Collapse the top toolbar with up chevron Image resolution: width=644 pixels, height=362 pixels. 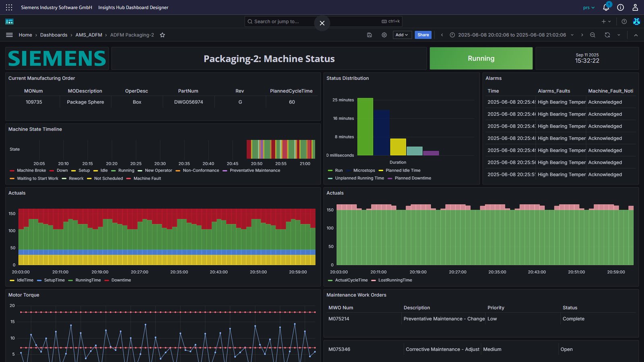pyautogui.click(x=636, y=35)
